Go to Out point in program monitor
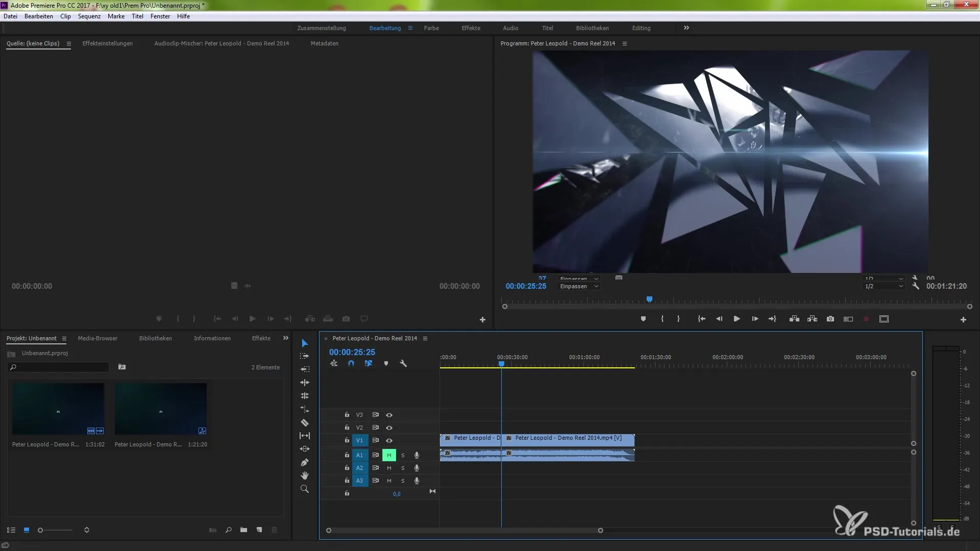 pyautogui.click(x=772, y=319)
